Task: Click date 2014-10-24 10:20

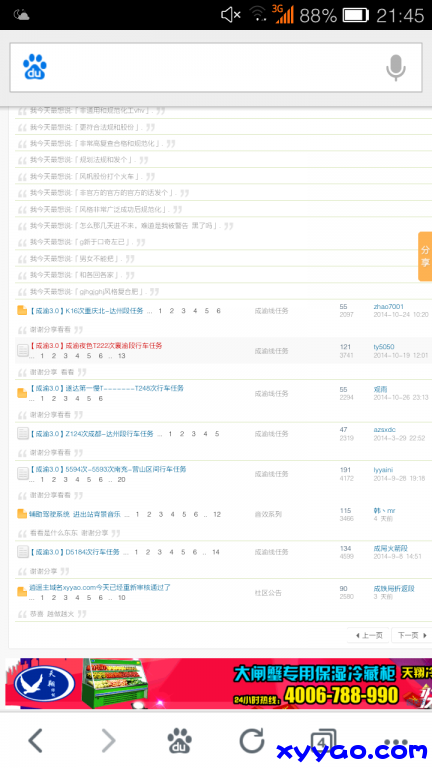Action: (401, 315)
